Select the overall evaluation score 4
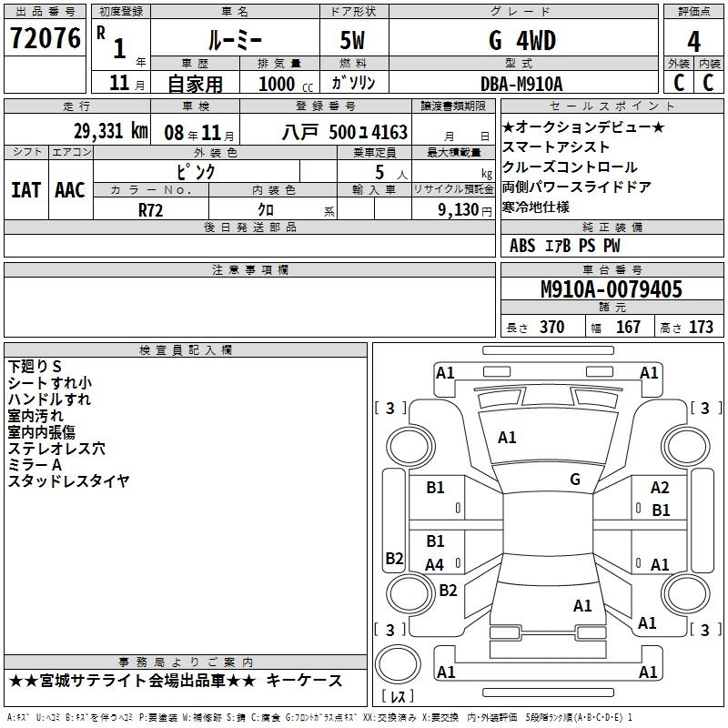This screenshot has width=728, height=728. coord(693,40)
